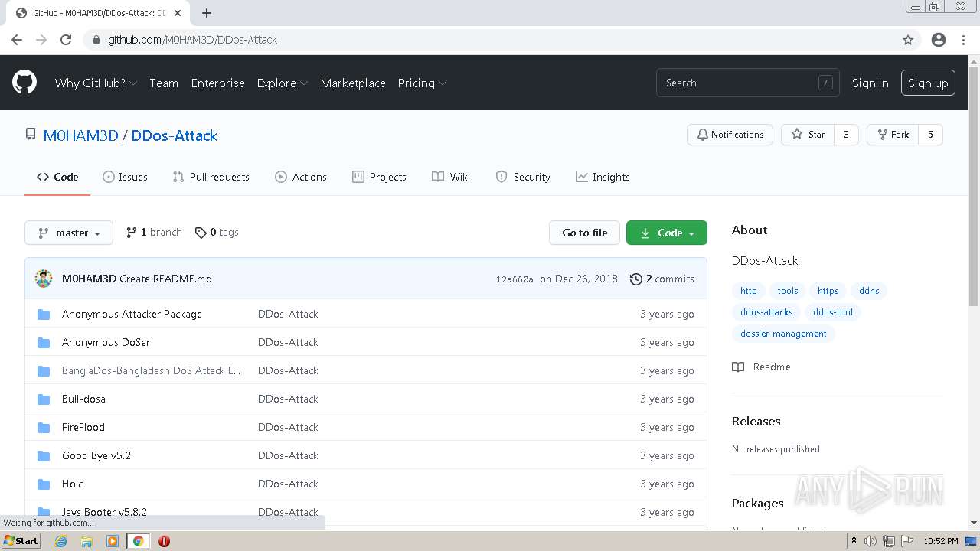Click the folder icon beside Good Bye v5.2
980x551 pixels.
pos(44,456)
